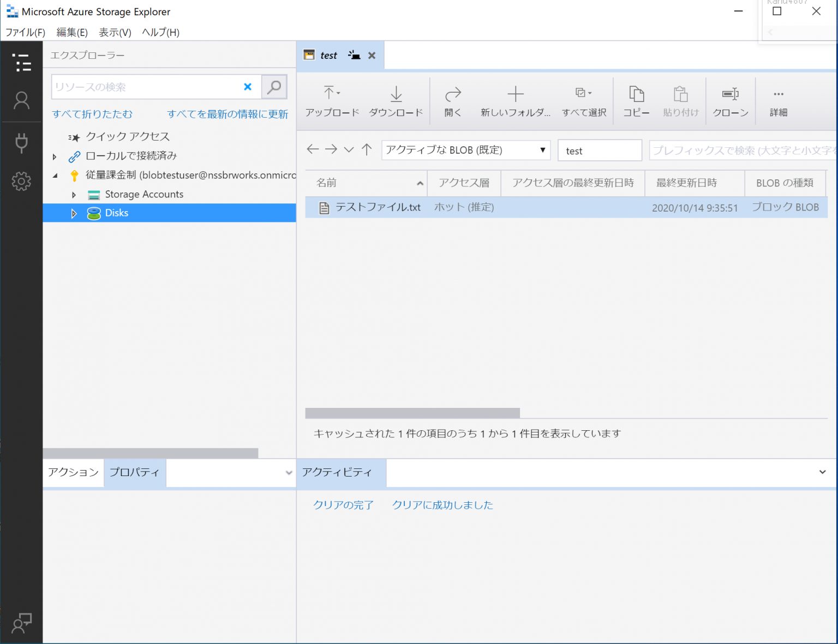Viewport: 838px width, 644px height.
Task: Go up one level with the up arrow
Action: pos(367,149)
